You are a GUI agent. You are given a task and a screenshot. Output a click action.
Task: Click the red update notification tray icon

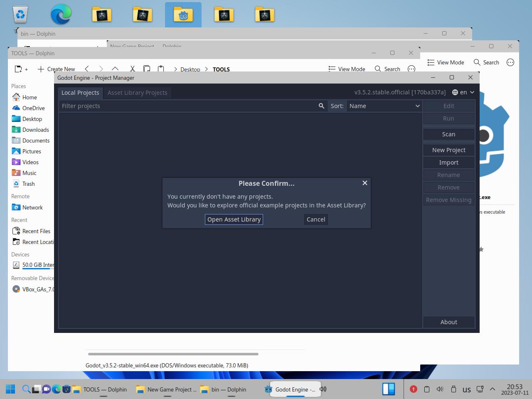pos(413,389)
